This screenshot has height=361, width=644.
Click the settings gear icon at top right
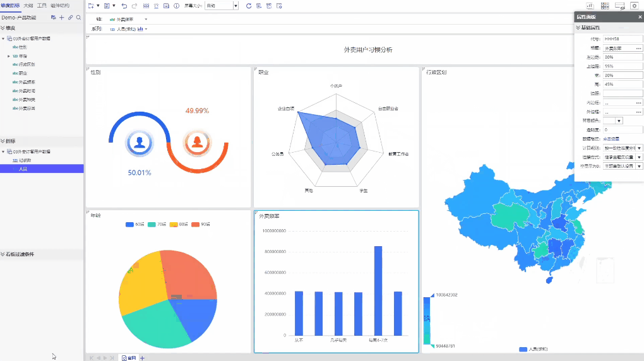coord(635,6)
